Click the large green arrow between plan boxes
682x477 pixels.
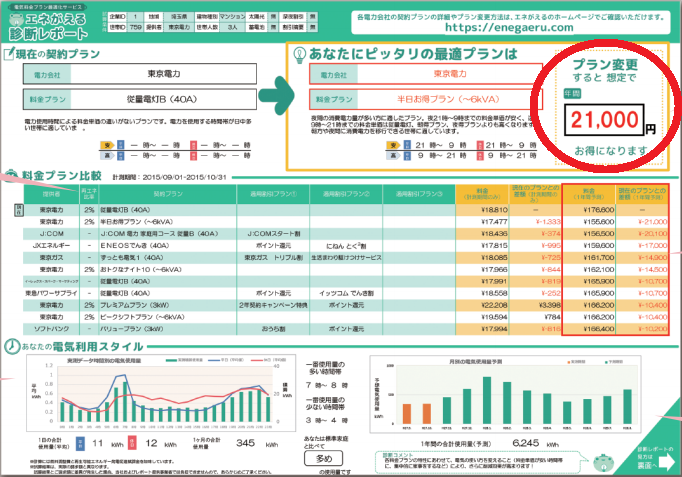pyautogui.click(x=276, y=95)
